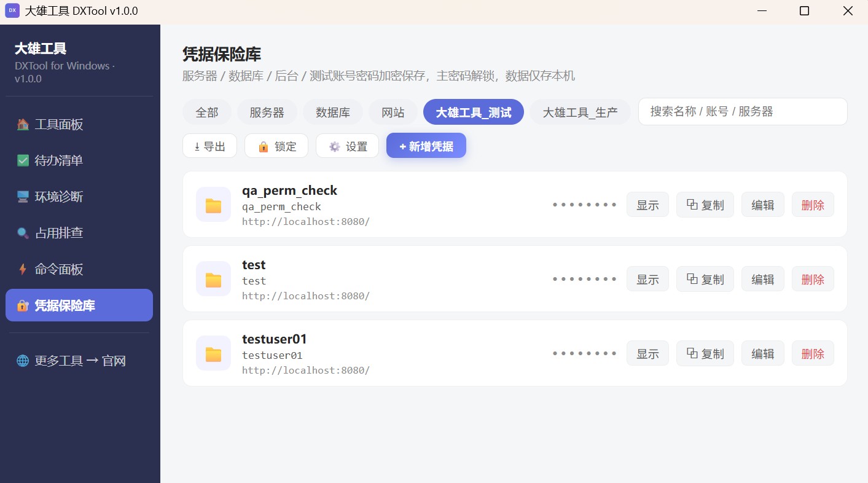The height and width of the screenshot is (483, 868).
Task: Maximize the DXTool window
Action: coord(804,11)
